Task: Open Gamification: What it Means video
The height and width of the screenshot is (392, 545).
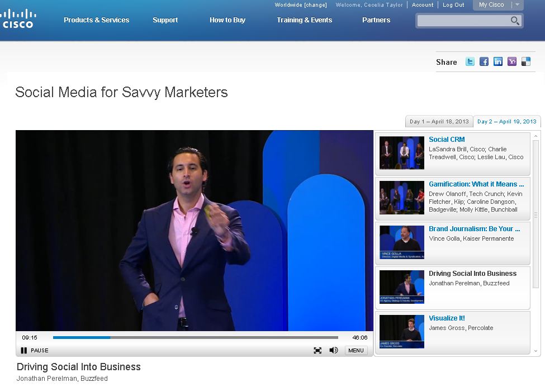Action: (x=476, y=184)
